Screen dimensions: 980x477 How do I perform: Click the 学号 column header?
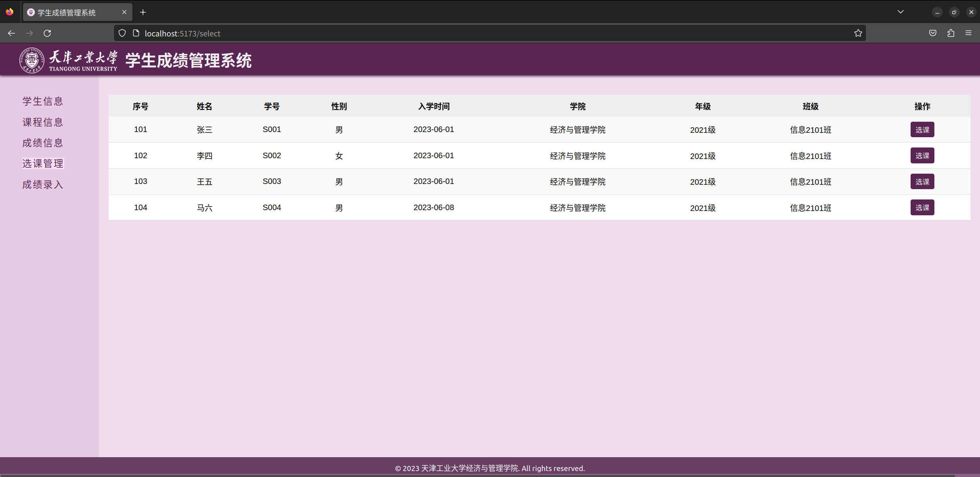272,106
